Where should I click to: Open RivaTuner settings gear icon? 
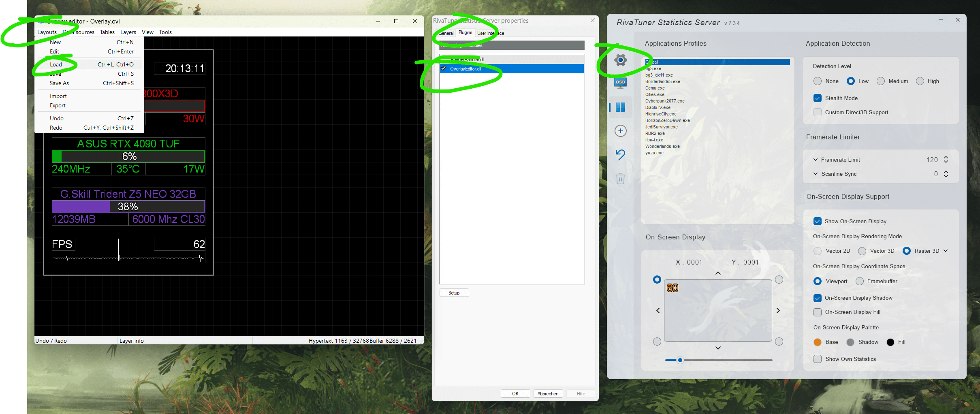point(620,60)
